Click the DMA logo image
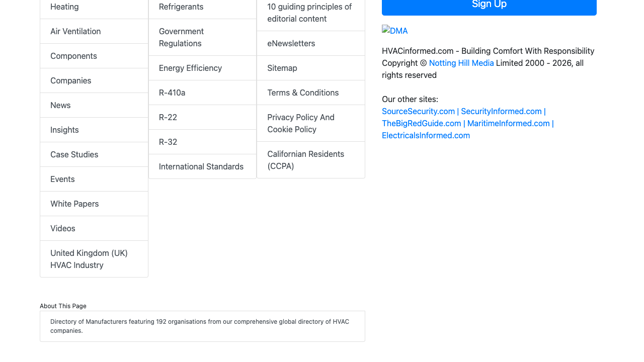 [394, 30]
